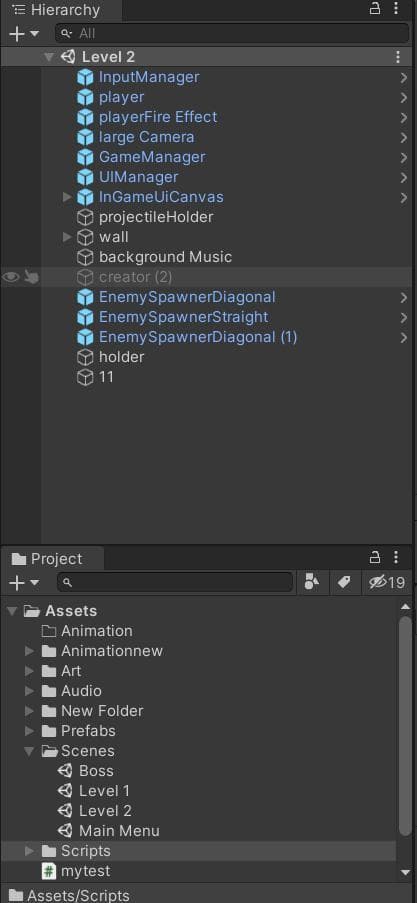Viewport: 417px width, 903px height.
Task: Expand the wall object children
Action: (x=67, y=237)
